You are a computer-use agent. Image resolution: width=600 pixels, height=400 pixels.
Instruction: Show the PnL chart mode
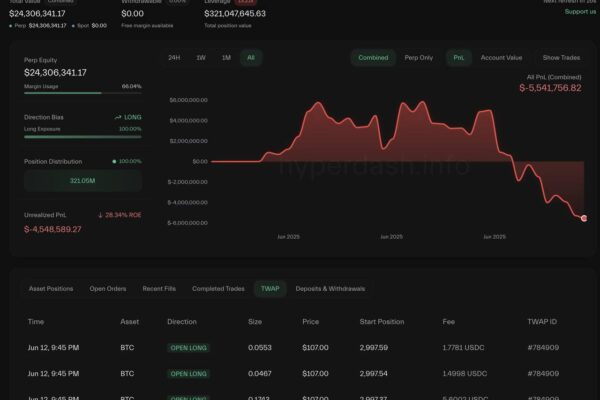click(x=458, y=58)
